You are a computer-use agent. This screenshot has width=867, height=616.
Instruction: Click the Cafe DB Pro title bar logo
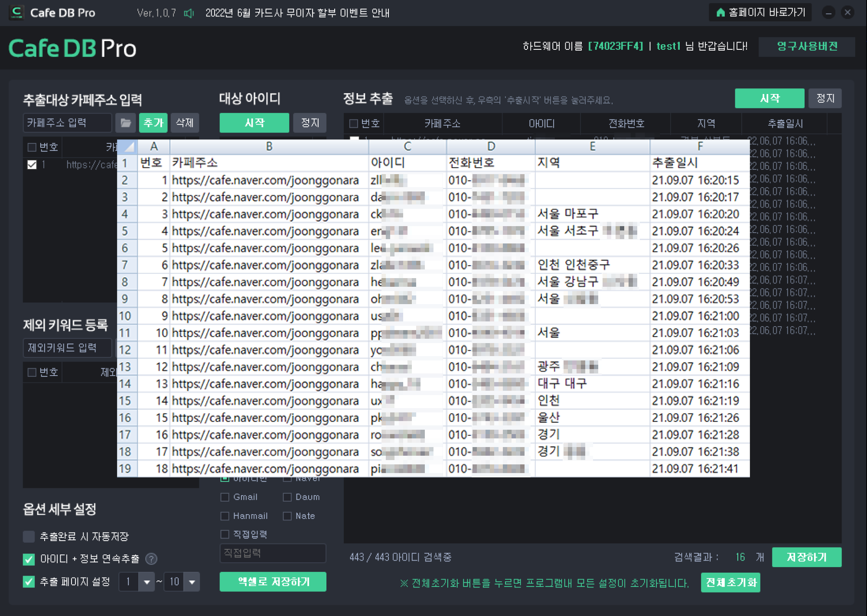17,13
